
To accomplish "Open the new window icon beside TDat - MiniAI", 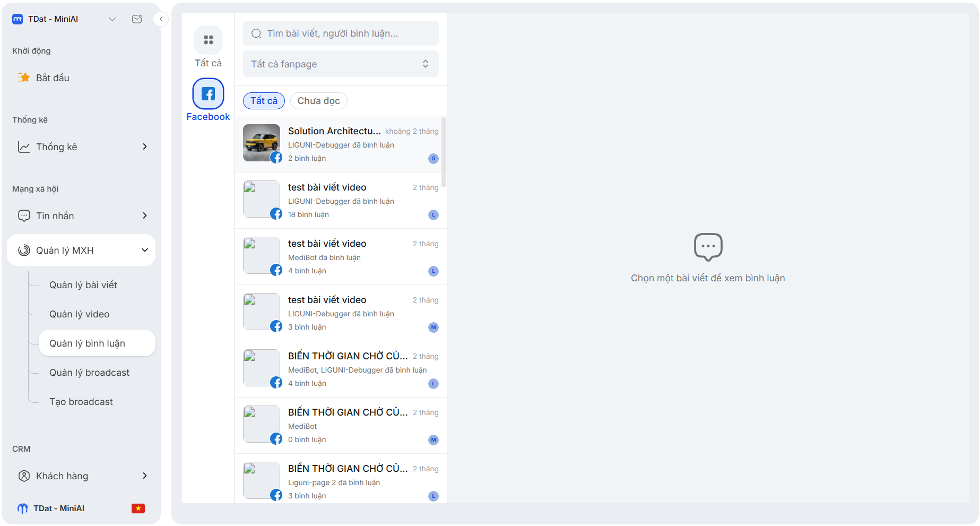I will pos(137,19).
